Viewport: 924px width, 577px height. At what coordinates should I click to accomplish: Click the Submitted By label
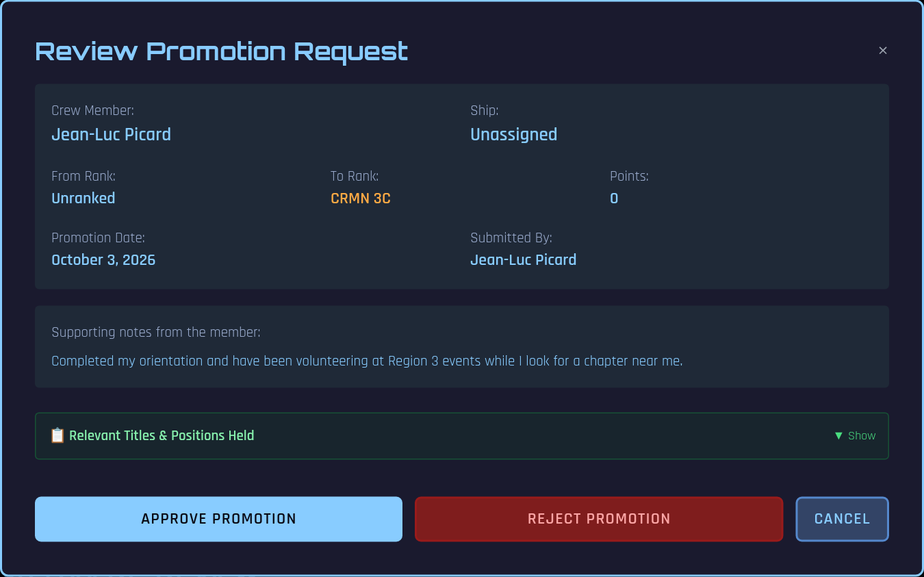511,238
